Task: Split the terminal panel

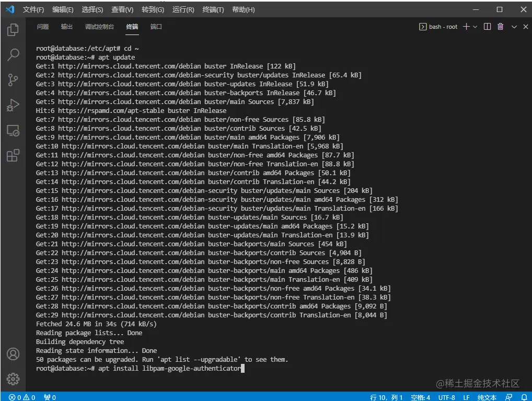Action: pos(487,27)
